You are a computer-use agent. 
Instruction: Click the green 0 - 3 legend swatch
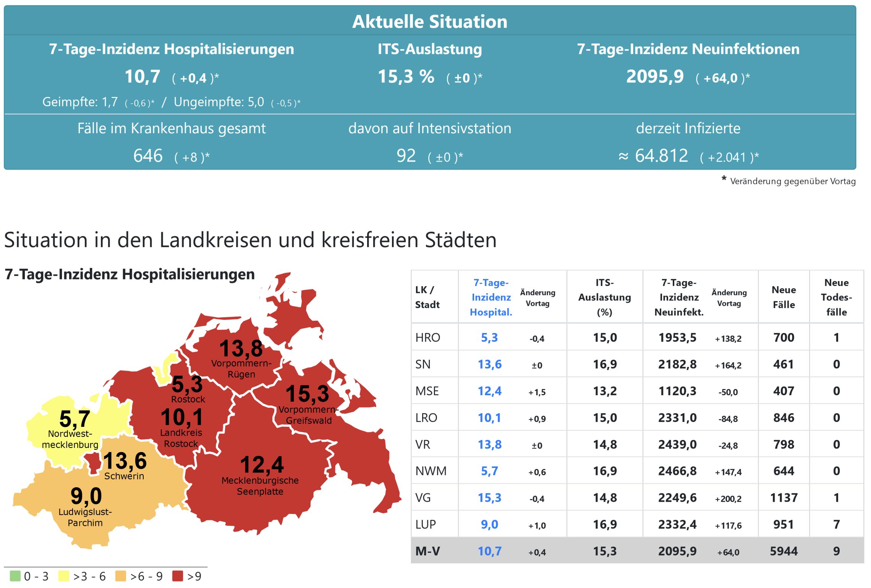tap(15, 576)
